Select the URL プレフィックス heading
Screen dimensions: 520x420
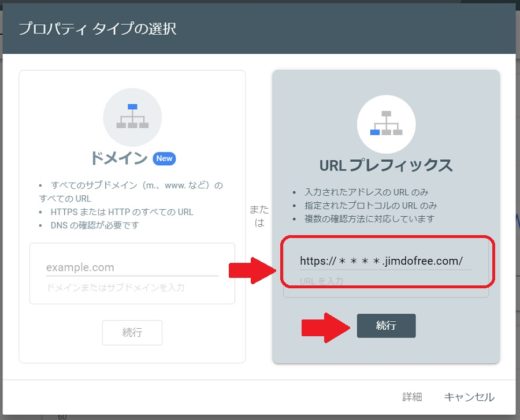coord(386,165)
